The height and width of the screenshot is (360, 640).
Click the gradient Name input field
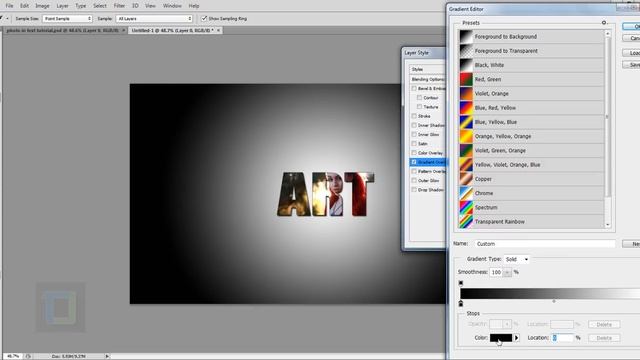click(x=545, y=244)
